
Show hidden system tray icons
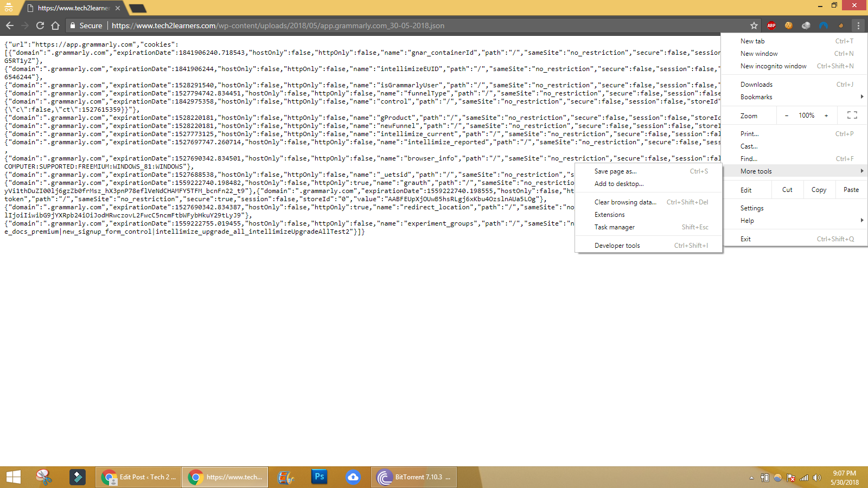[751, 478]
